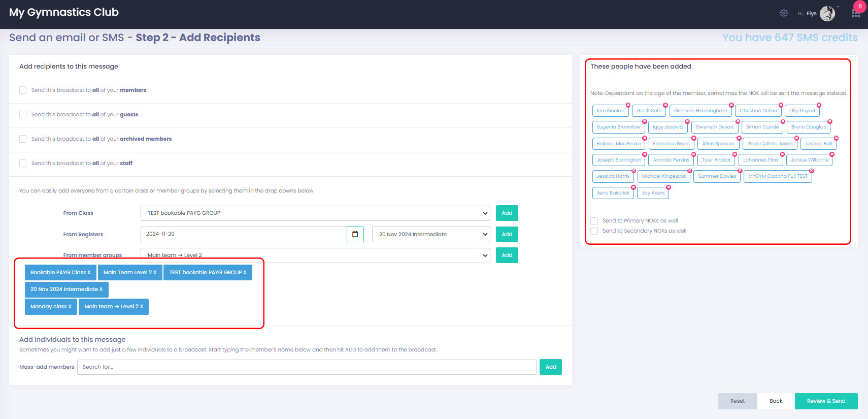
Task: Remove Kim Sinclair from recipients
Action: (628, 105)
